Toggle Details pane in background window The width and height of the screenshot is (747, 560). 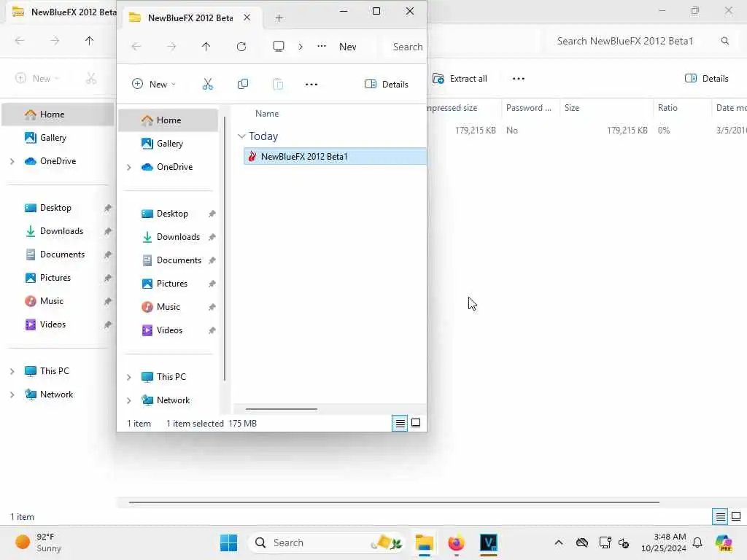(x=706, y=79)
